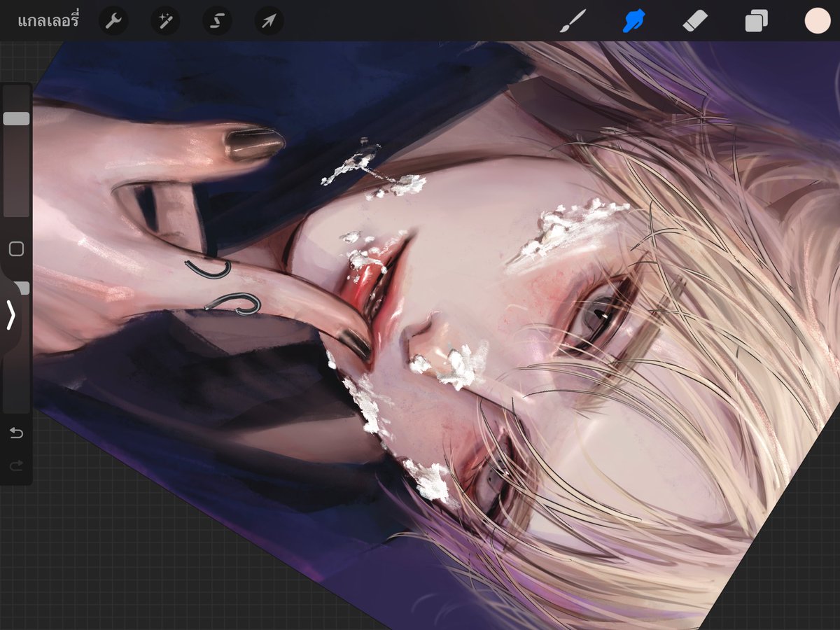Open the Actions menu via the wrench icon
This screenshot has width=840, height=630.
click(112, 20)
